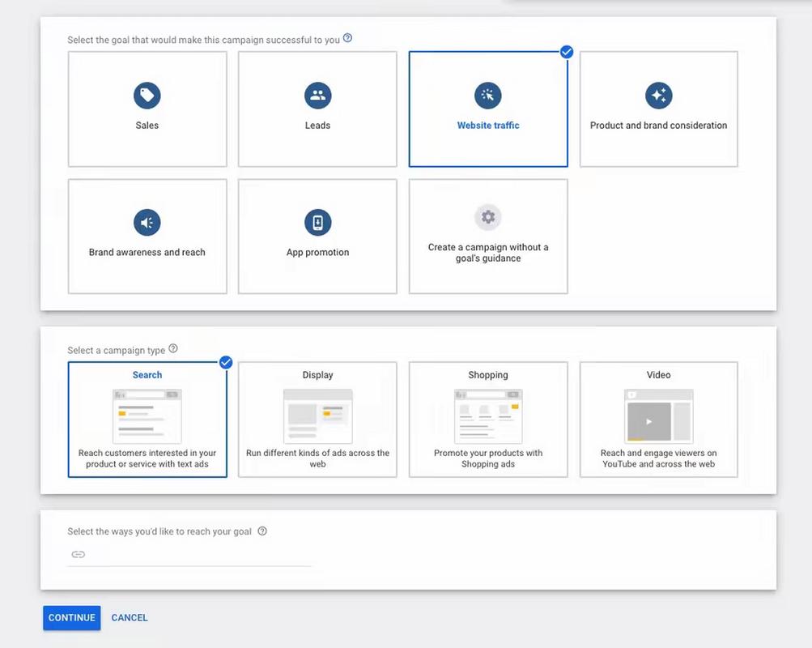Click 'Promote your products with Shopping ads' text
This screenshot has height=648, width=812.
click(488, 458)
